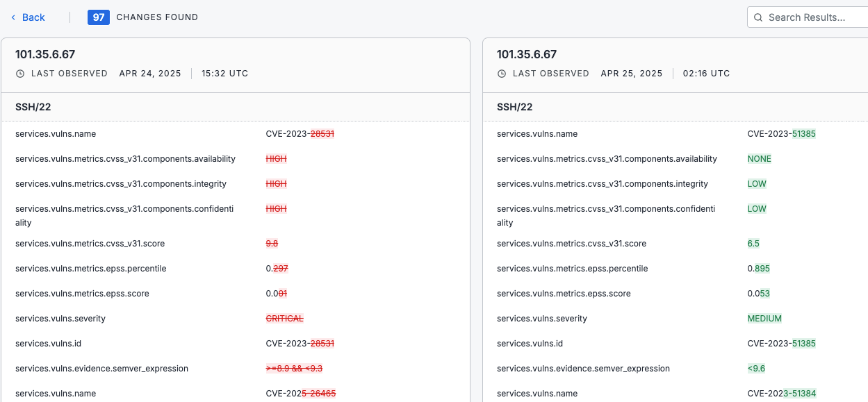This screenshot has height=402, width=868.
Task: Click the 15:32 UTC timestamp
Action: [224, 74]
